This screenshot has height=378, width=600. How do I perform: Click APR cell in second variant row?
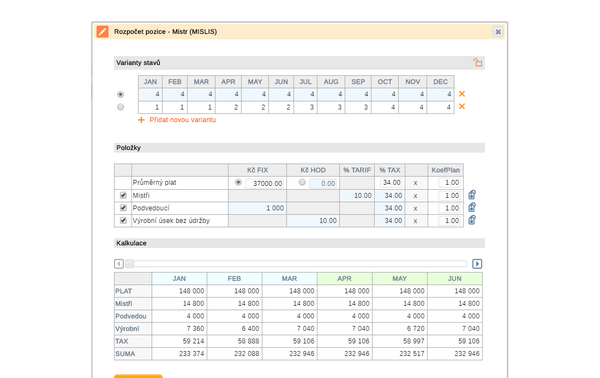click(x=228, y=107)
